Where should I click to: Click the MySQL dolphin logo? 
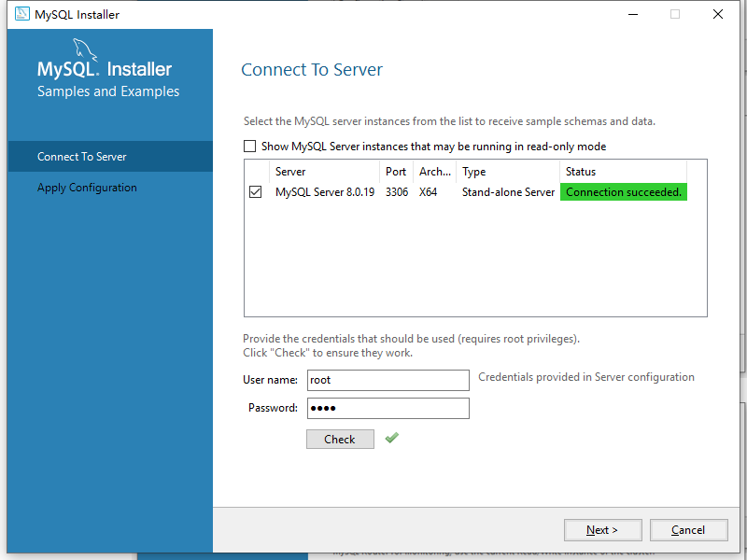point(84,49)
